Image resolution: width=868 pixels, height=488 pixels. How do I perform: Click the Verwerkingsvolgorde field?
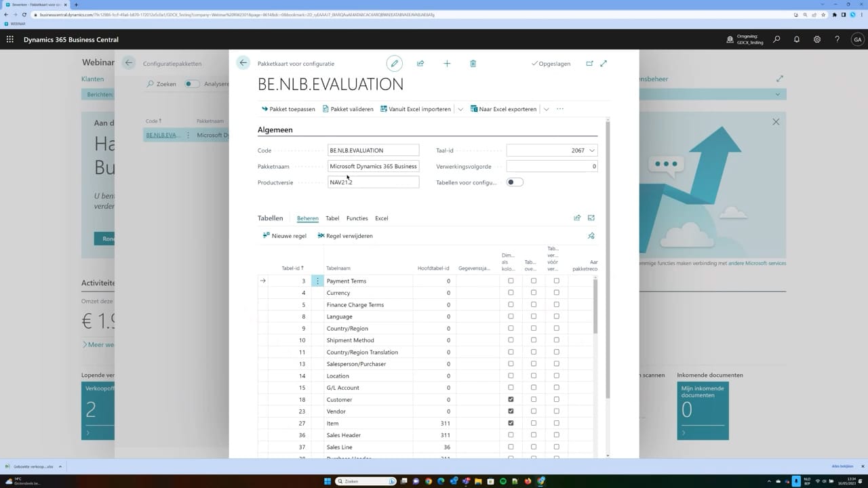(x=552, y=166)
